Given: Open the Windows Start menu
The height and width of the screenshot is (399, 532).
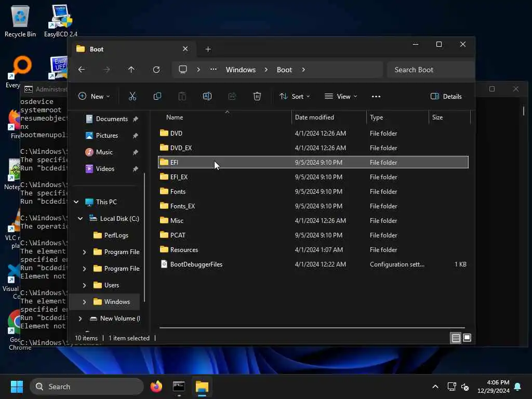Looking at the screenshot, I should point(17,387).
